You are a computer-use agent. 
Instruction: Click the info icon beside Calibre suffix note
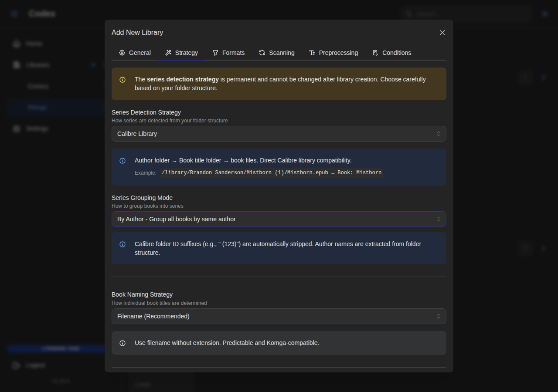pos(122,244)
